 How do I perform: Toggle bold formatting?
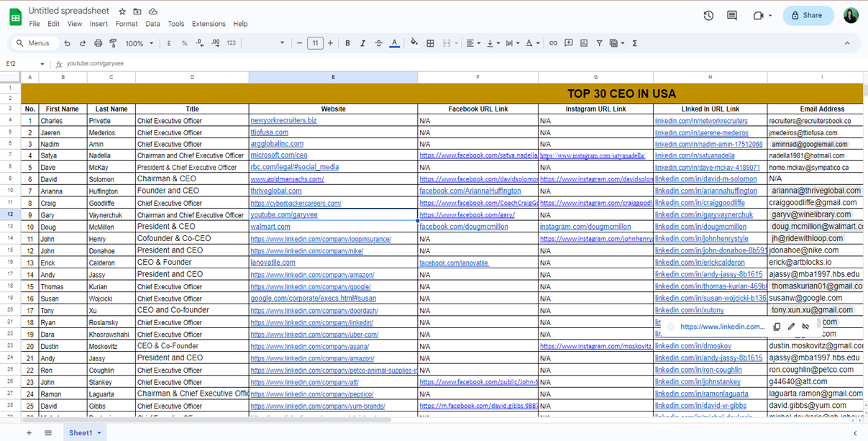tap(347, 43)
